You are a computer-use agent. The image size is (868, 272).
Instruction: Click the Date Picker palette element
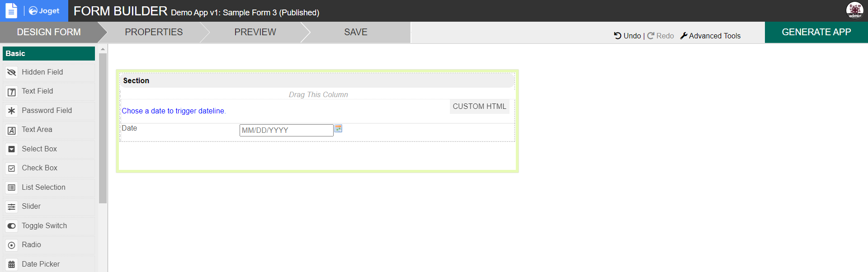(41, 264)
